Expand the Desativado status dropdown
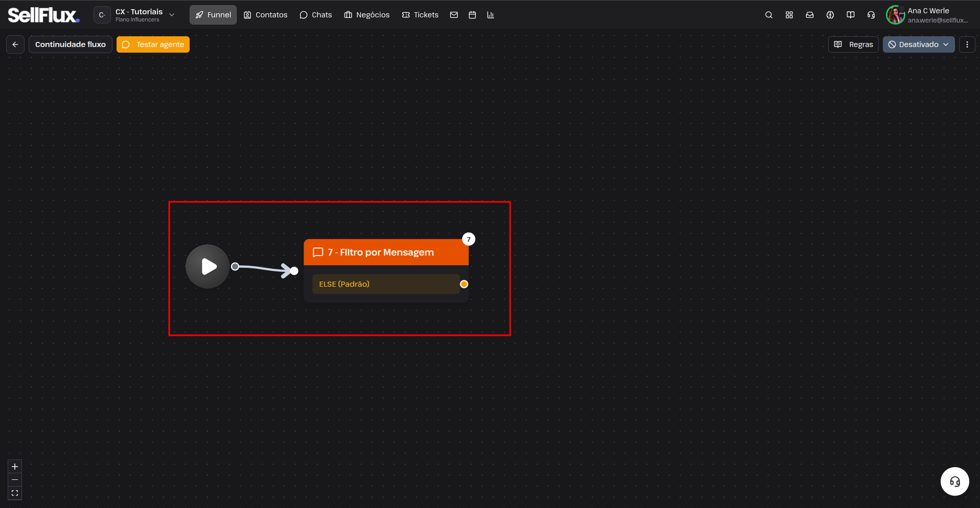This screenshot has height=508, width=980. [918, 44]
